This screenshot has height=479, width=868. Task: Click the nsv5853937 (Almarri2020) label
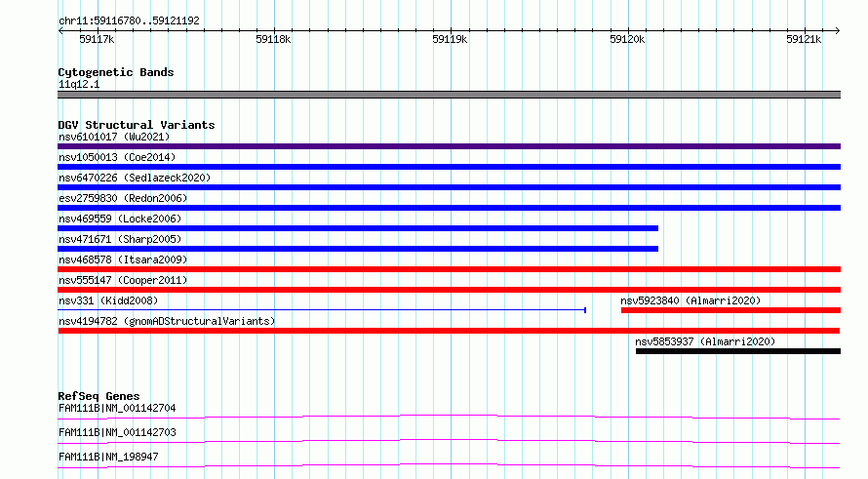click(x=705, y=341)
